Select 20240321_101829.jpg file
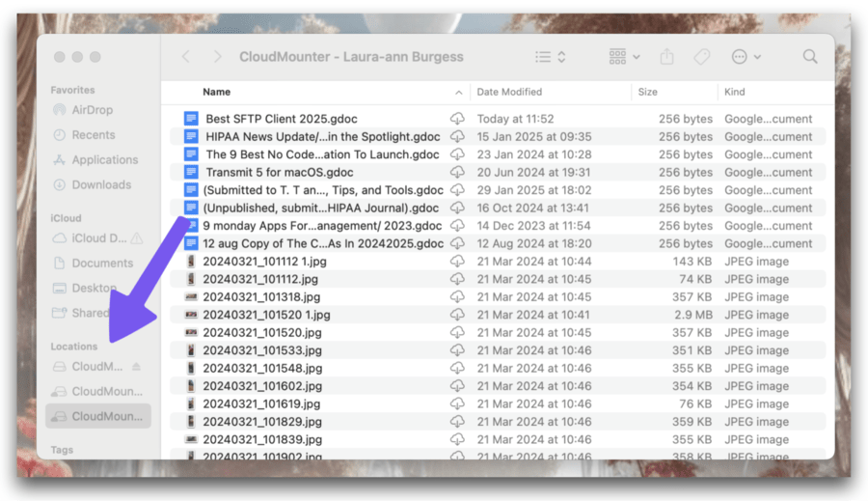 pyautogui.click(x=262, y=422)
